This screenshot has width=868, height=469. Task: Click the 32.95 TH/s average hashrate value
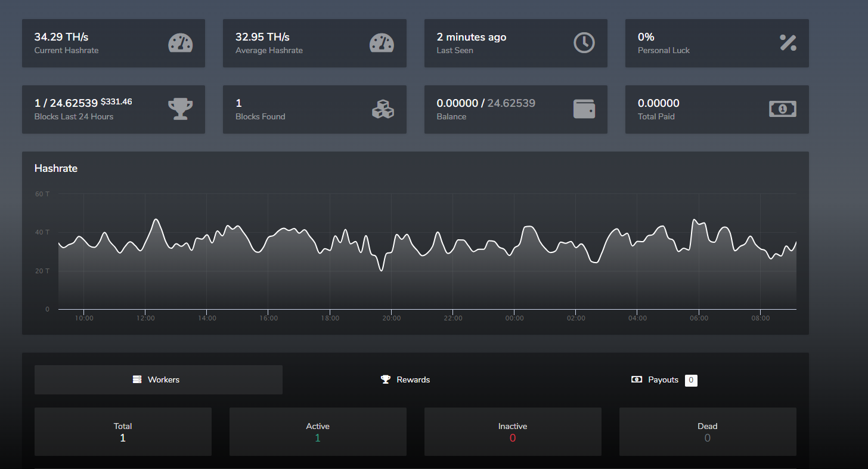pyautogui.click(x=262, y=37)
